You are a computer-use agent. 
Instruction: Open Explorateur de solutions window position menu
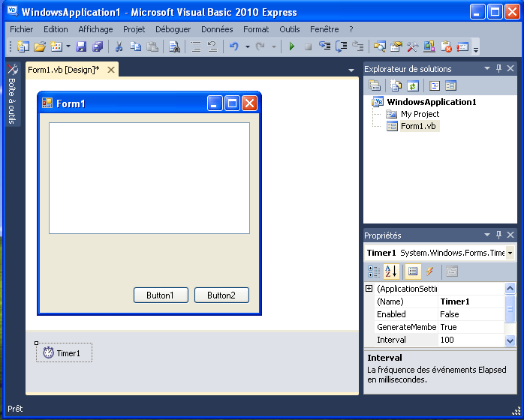(x=487, y=68)
